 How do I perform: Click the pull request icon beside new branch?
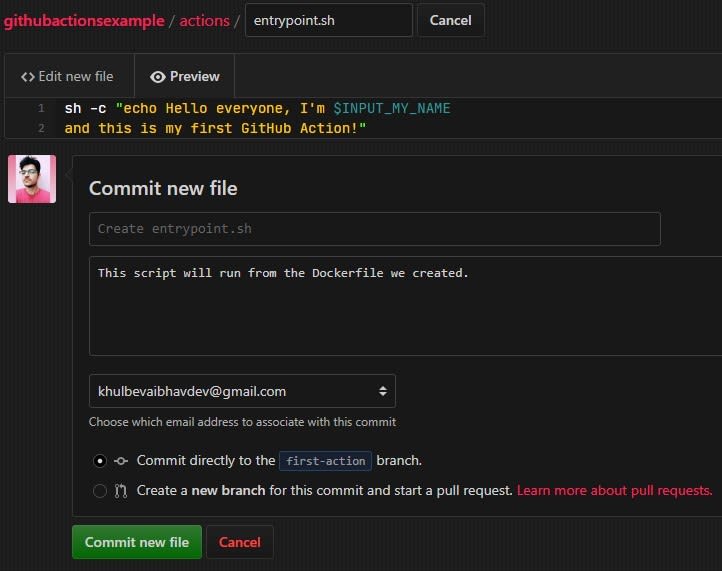(121, 491)
